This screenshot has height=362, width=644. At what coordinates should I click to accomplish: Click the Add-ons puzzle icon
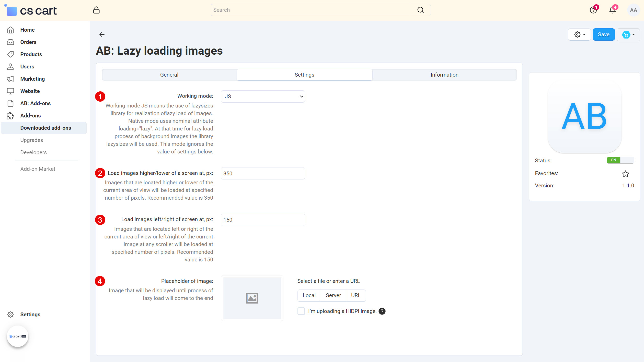(10, 116)
